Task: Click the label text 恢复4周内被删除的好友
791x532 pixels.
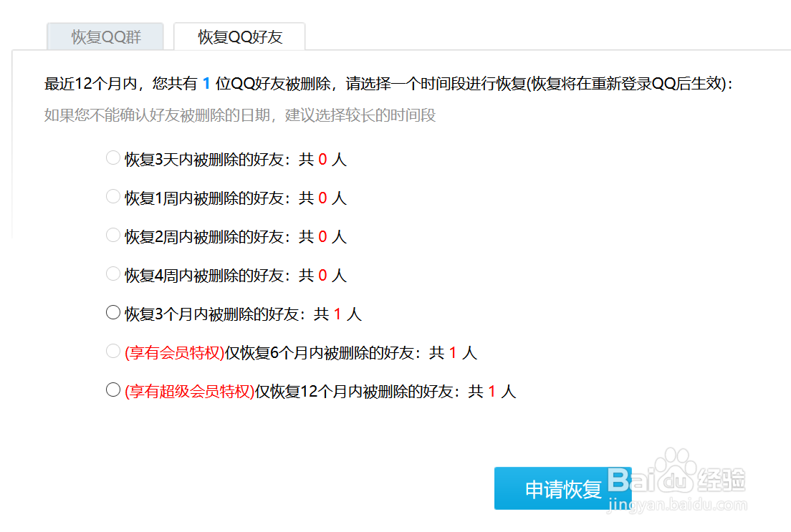Action: (x=203, y=276)
